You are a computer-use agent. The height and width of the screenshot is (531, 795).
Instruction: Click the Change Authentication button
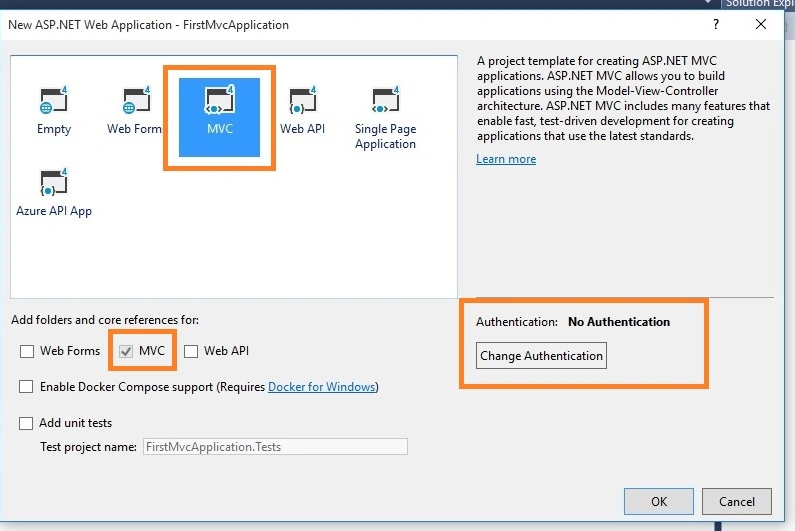tap(541, 356)
